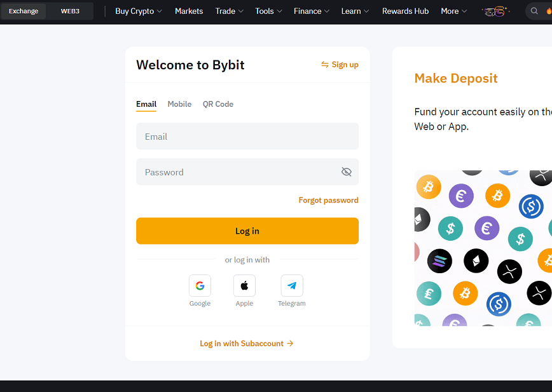Expand the Buy Crypto dropdown
This screenshot has width=552, height=392.
click(x=139, y=11)
